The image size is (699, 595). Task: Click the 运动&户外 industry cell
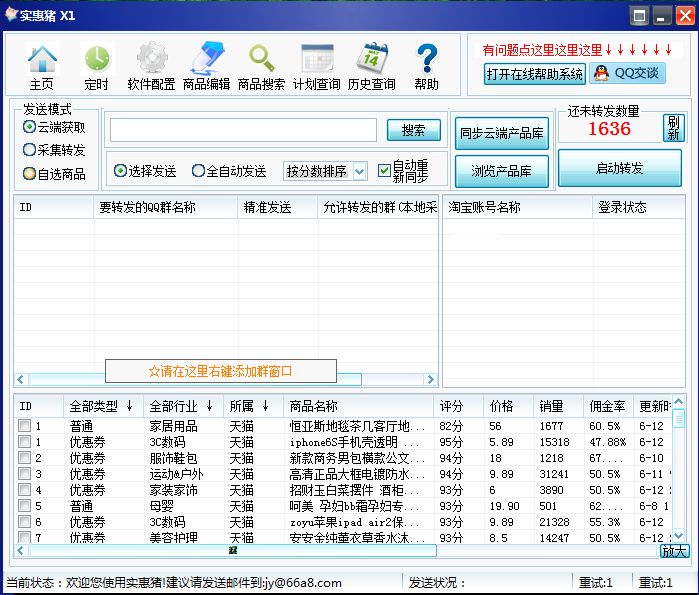(x=177, y=474)
